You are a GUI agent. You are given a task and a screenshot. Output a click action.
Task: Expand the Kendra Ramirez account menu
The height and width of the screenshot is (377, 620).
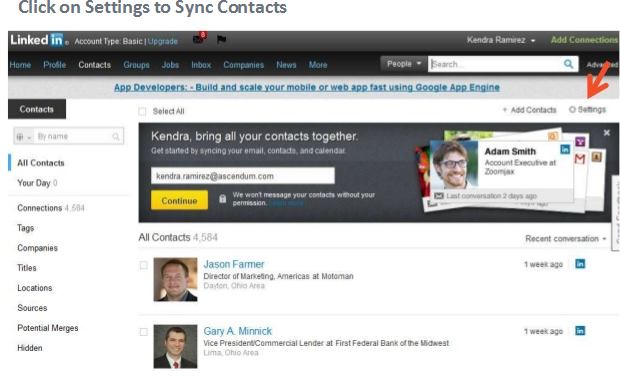click(501, 40)
